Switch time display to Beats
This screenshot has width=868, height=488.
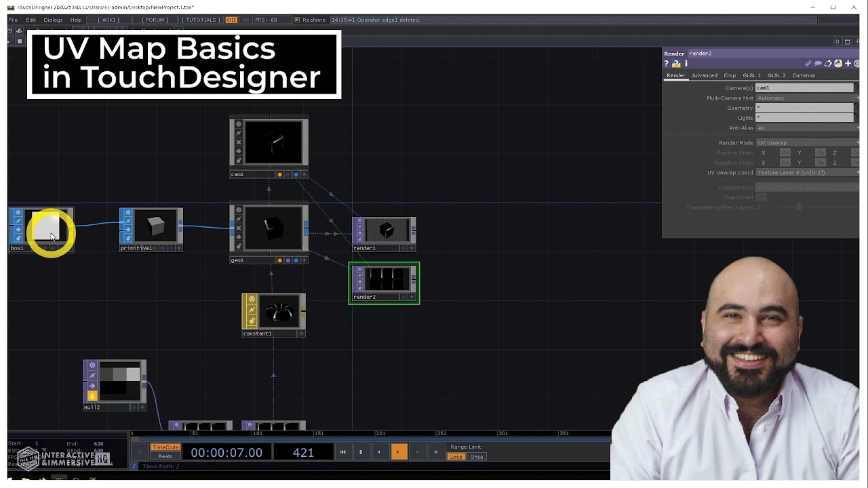165,457
